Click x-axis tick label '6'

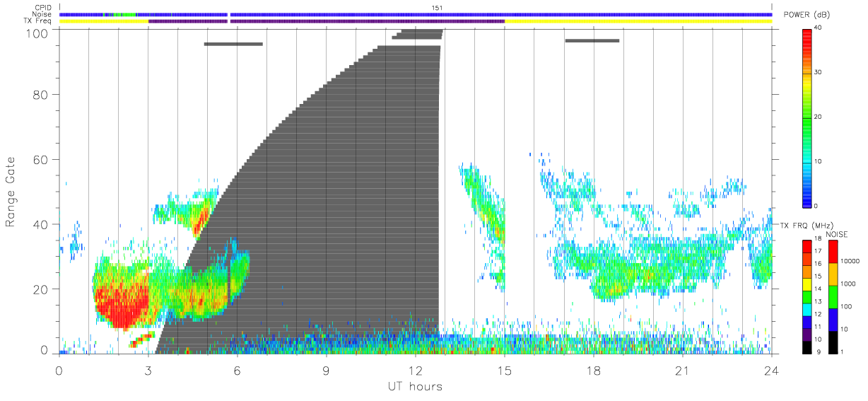[x=237, y=371]
